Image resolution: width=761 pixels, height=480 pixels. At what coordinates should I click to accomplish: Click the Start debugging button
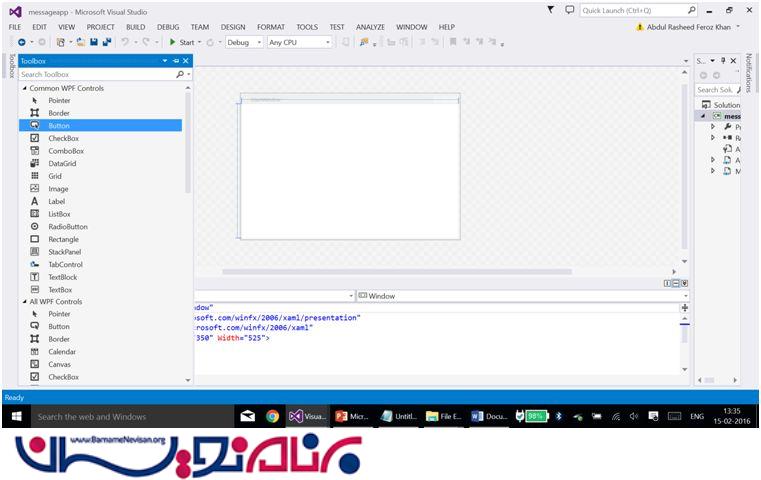point(181,43)
